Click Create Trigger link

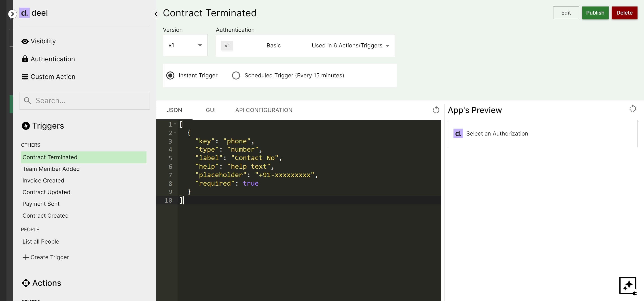[46, 257]
